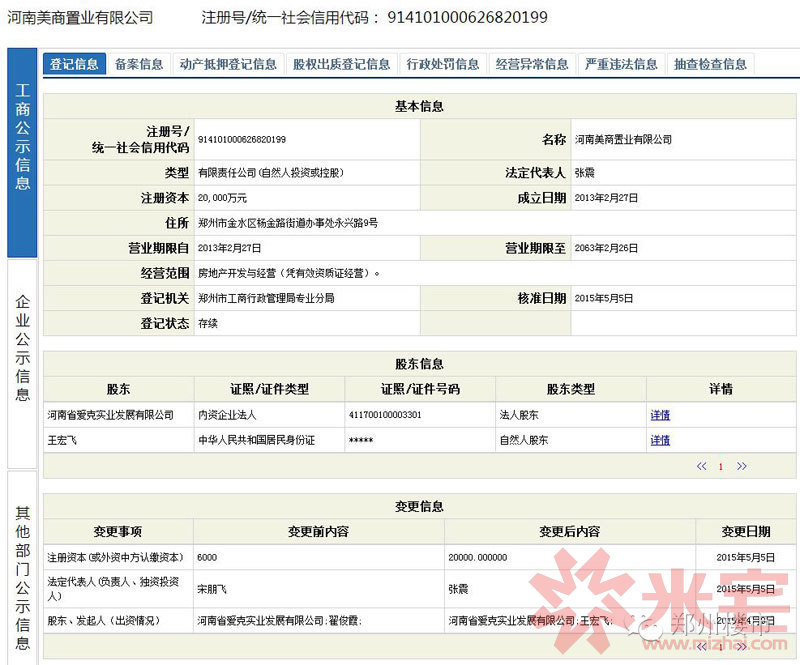Click the approval date 2015年5月5日 beside 核准日期
This screenshot has width=800, height=665.
click(604, 298)
